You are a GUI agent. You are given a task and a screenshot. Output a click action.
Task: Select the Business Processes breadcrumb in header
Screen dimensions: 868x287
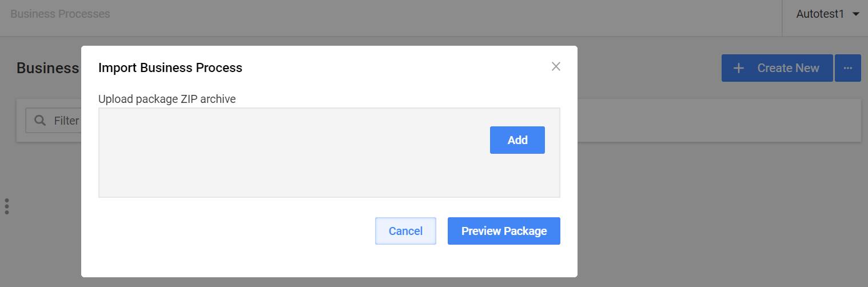click(60, 14)
